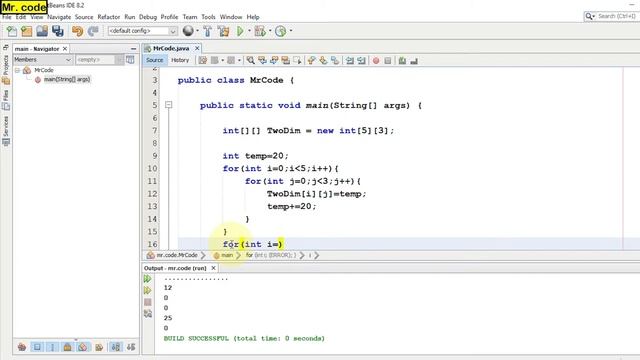Screen dimensions: 640x360
Task: Click the Shift Line Right icon
Action: tap(361, 60)
